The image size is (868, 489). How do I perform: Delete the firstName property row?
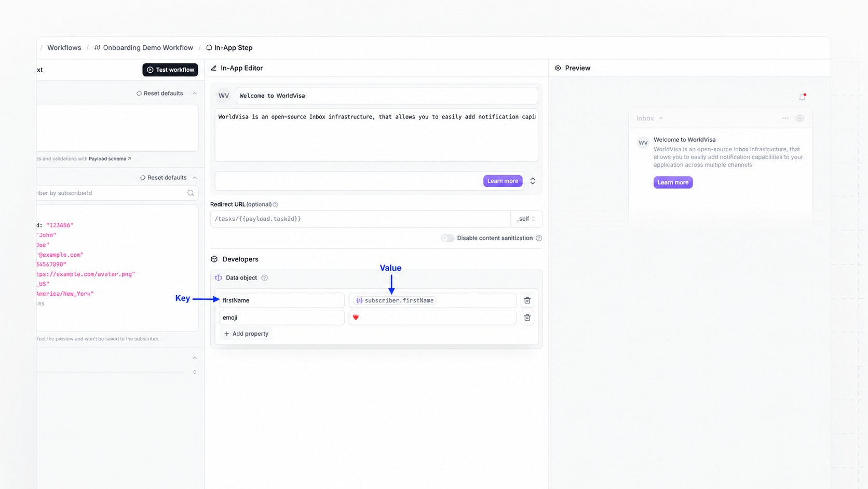tap(527, 300)
